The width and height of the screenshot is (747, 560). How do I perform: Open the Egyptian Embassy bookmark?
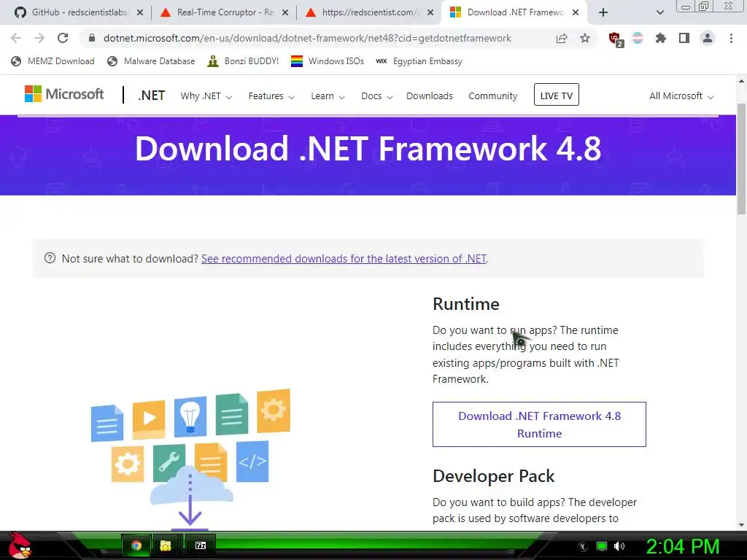pyautogui.click(x=419, y=61)
